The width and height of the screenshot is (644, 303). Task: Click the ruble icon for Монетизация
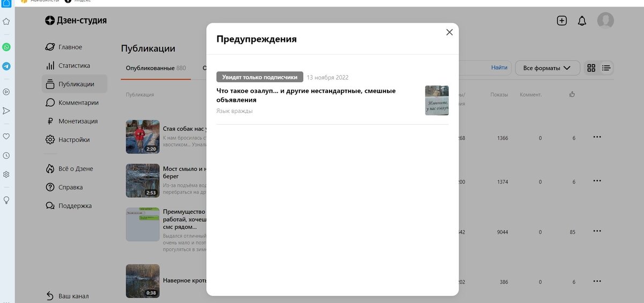pos(50,121)
